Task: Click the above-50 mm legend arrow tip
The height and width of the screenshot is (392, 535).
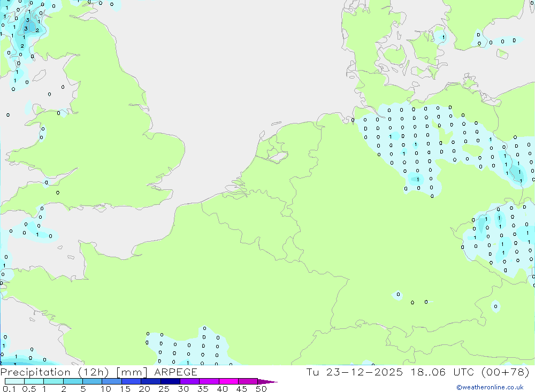Action: point(268,381)
